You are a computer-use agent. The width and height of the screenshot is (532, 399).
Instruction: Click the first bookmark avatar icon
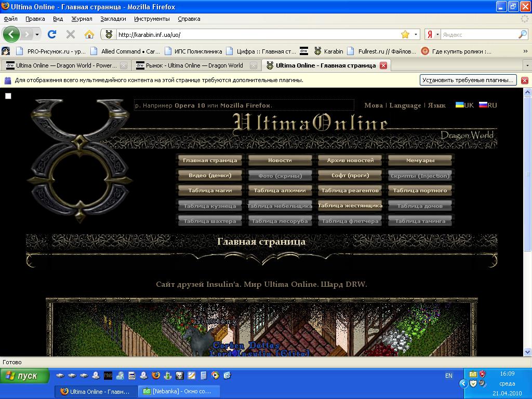(6, 51)
